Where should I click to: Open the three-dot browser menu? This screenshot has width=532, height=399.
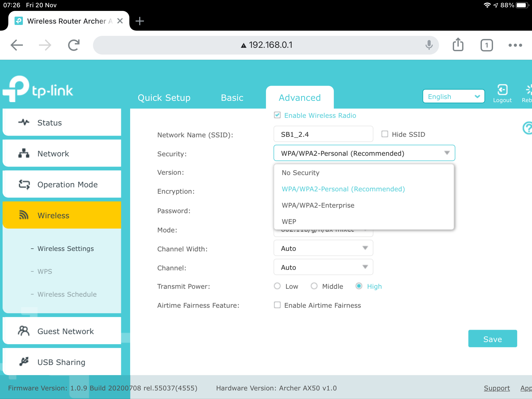pyautogui.click(x=515, y=45)
